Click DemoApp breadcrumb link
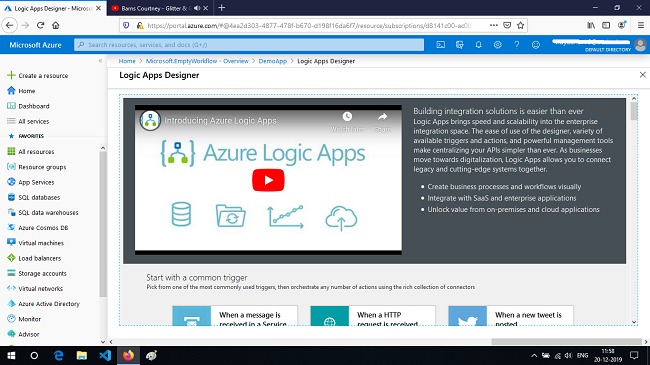 pyautogui.click(x=272, y=61)
